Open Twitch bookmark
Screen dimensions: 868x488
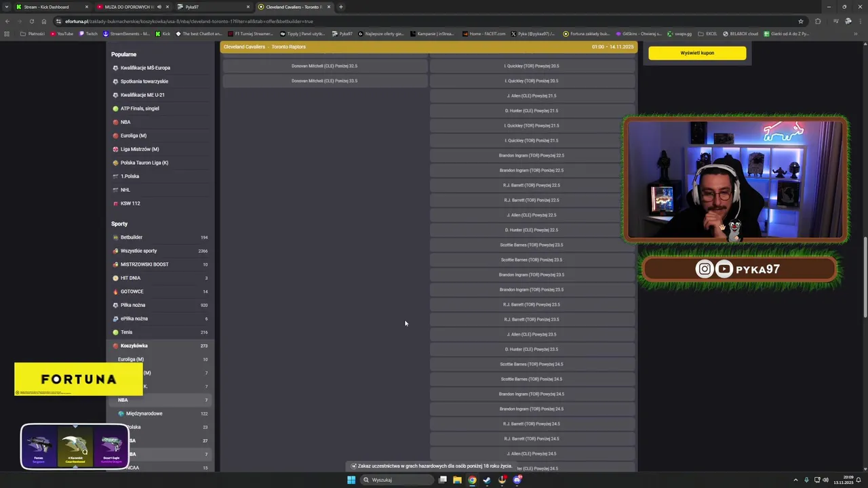pyautogui.click(x=88, y=34)
